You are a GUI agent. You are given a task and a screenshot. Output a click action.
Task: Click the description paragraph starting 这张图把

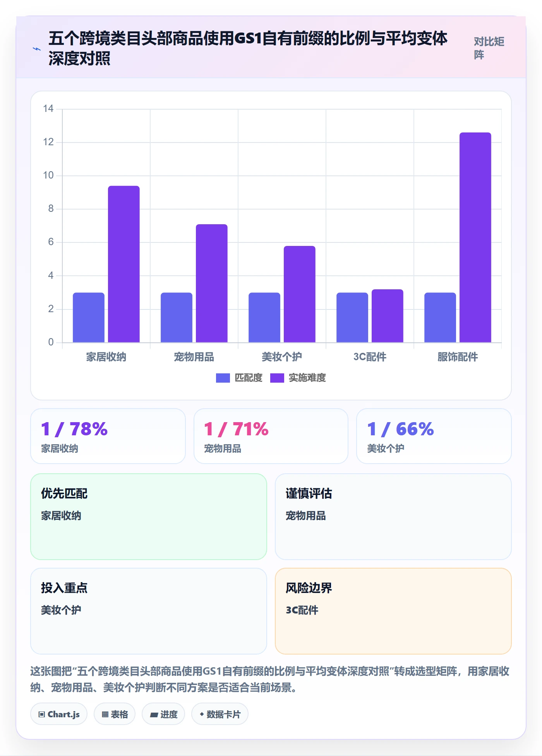click(x=270, y=679)
